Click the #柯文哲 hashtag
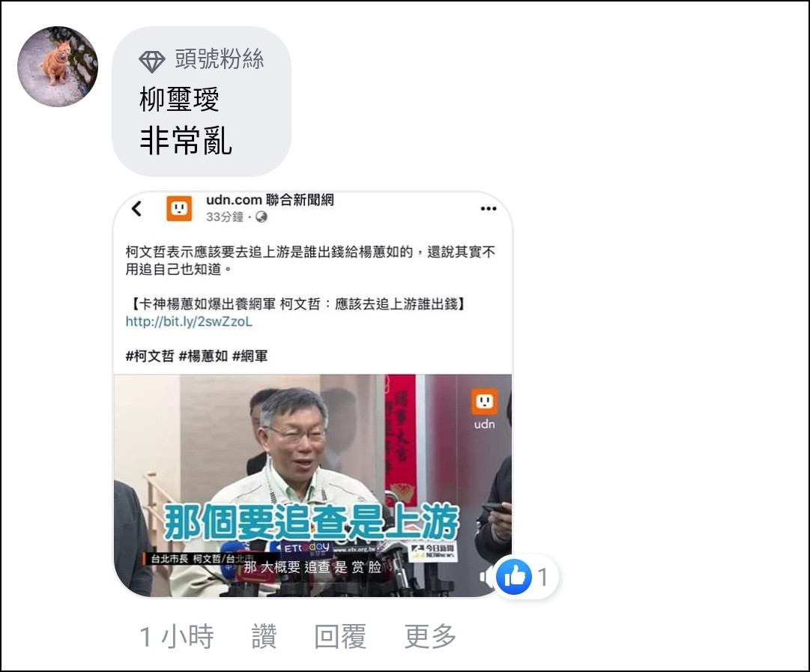The width and height of the screenshot is (810, 672). [150, 356]
